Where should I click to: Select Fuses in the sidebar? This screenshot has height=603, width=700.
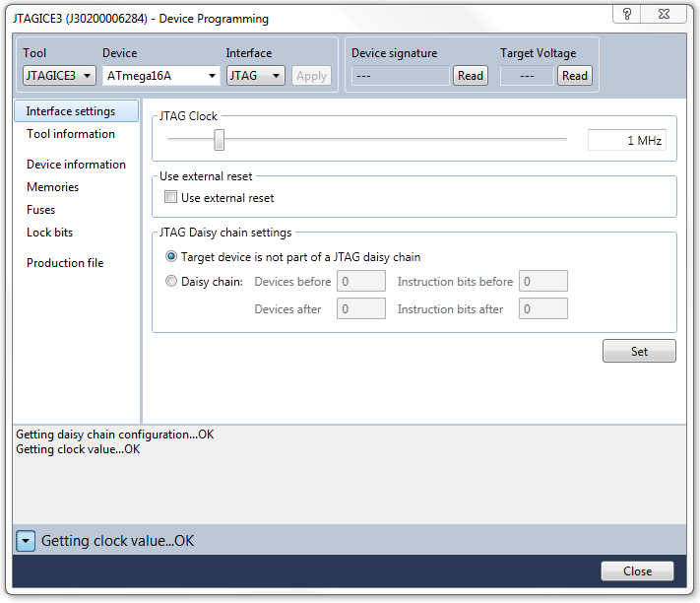(41, 210)
